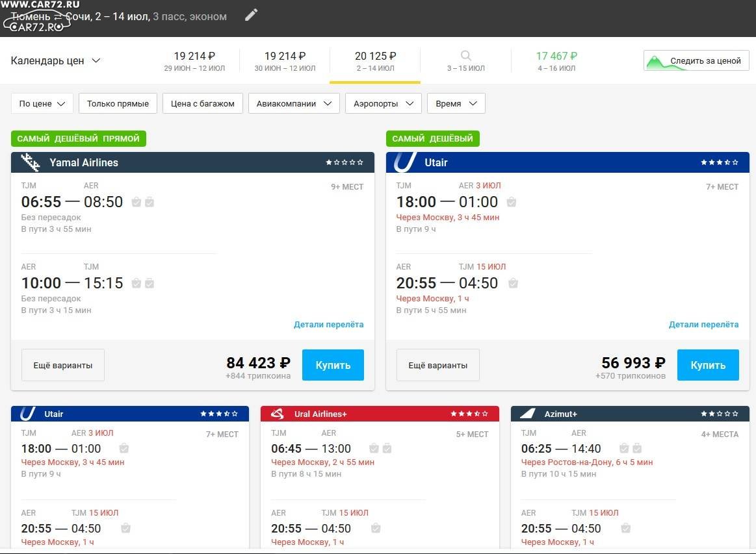Open Детали перелёта for cheapest Utair

click(703, 325)
